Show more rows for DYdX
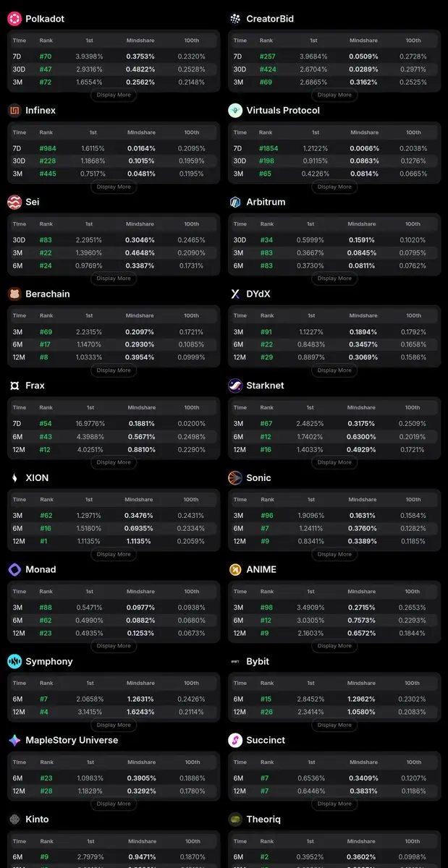The width and height of the screenshot is (448, 868). [x=334, y=370]
